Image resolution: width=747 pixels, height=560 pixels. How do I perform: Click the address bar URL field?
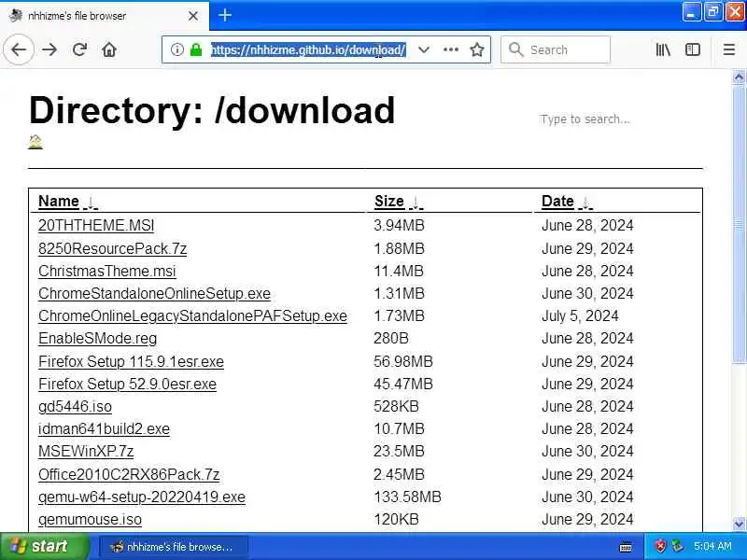[x=308, y=49]
